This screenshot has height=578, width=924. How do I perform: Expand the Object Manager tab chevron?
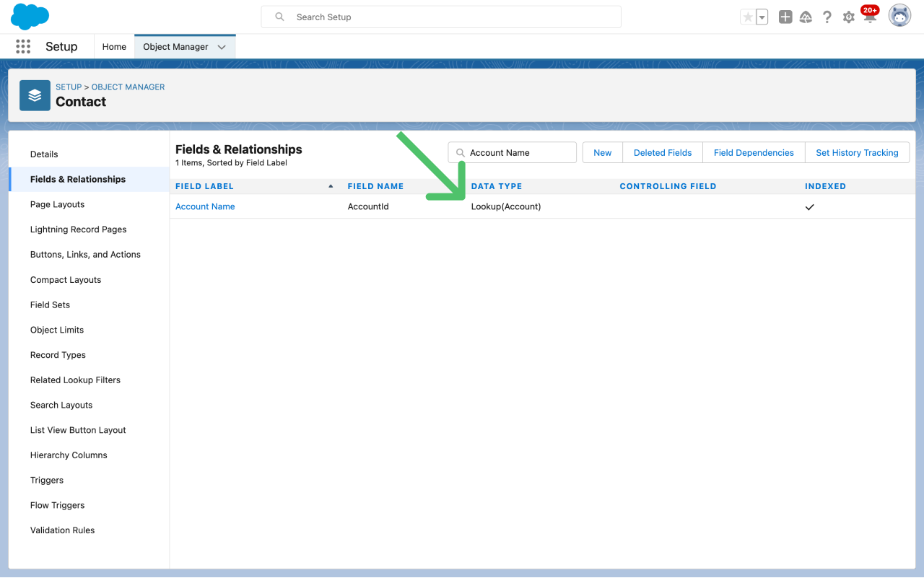point(222,47)
